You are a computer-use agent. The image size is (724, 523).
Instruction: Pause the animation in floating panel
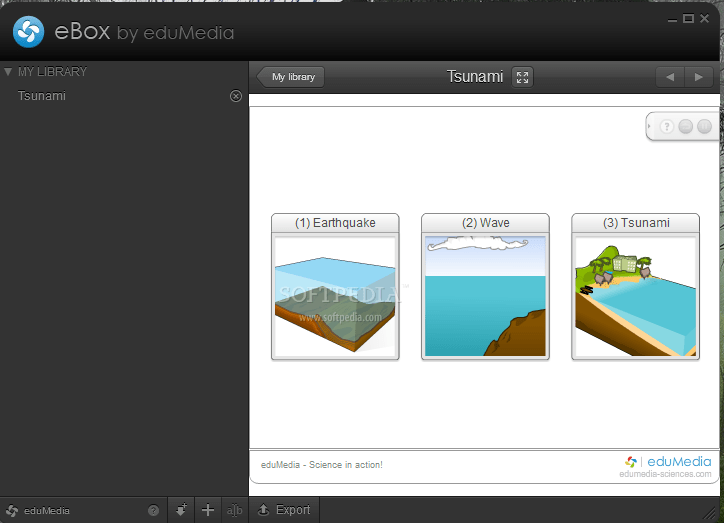pyautogui.click(x=705, y=126)
